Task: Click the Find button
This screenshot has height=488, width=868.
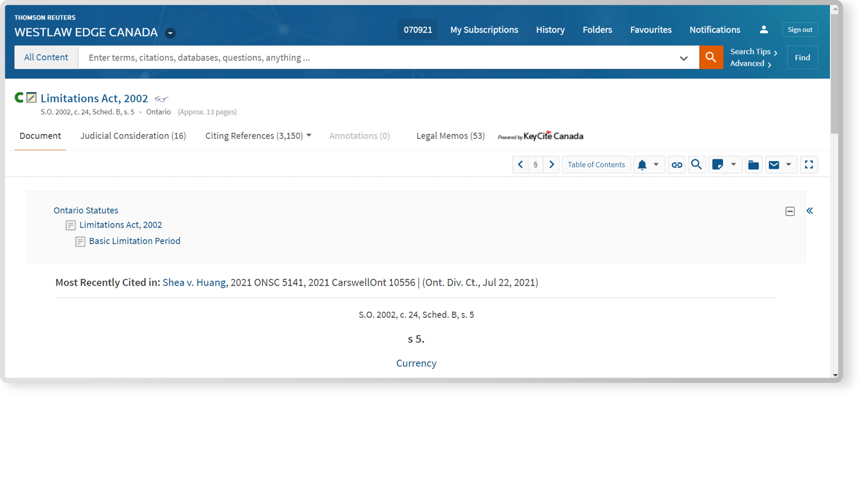Action: click(x=802, y=57)
